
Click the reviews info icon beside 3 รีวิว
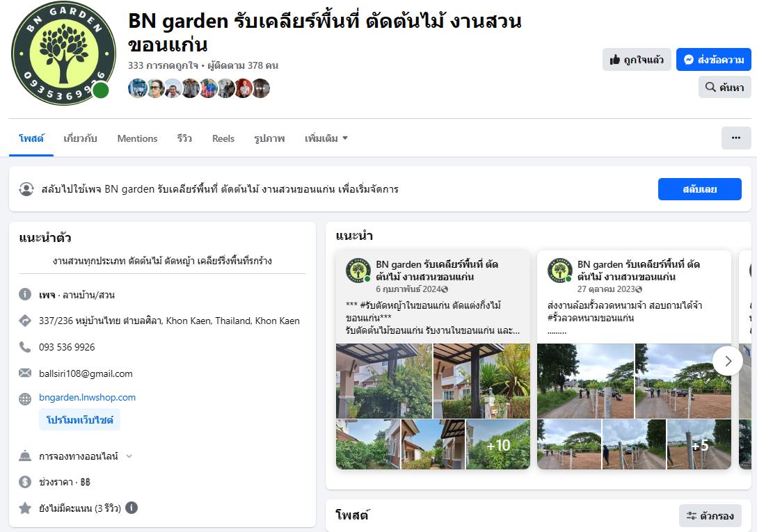(x=132, y=508)
